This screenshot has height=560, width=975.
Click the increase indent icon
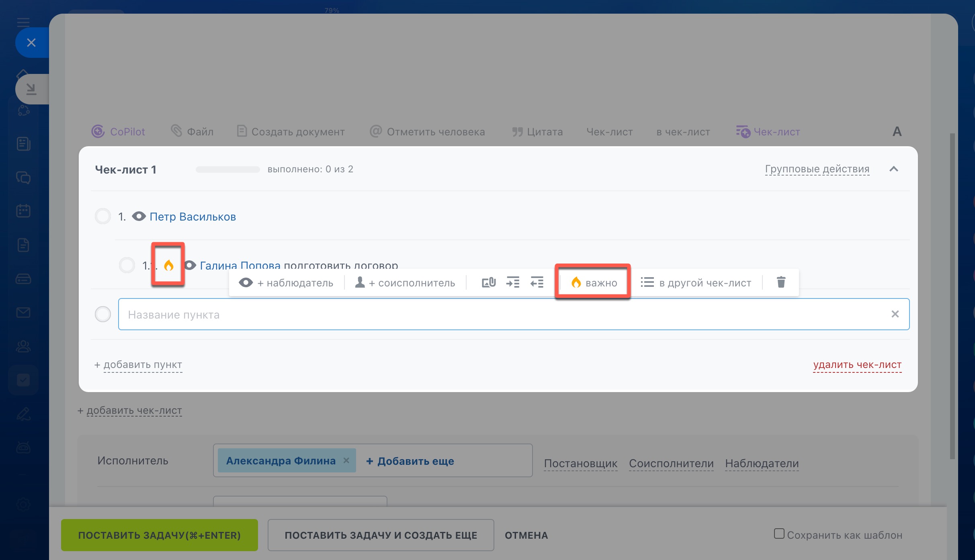[513, 282]
